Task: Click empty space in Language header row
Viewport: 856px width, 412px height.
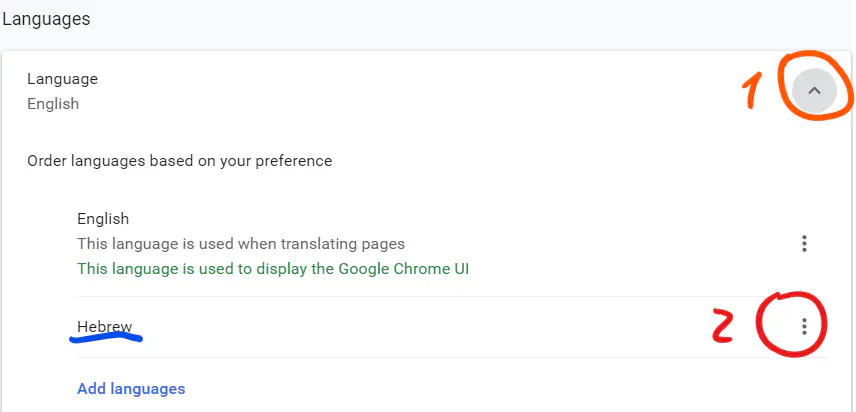Action: click(400, 90)
